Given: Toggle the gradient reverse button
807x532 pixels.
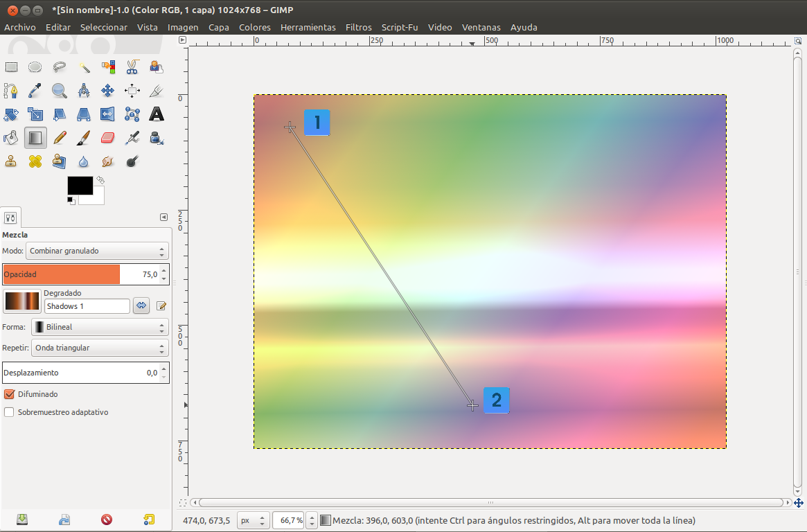Looking at the screenshot, I should point(141,305).
